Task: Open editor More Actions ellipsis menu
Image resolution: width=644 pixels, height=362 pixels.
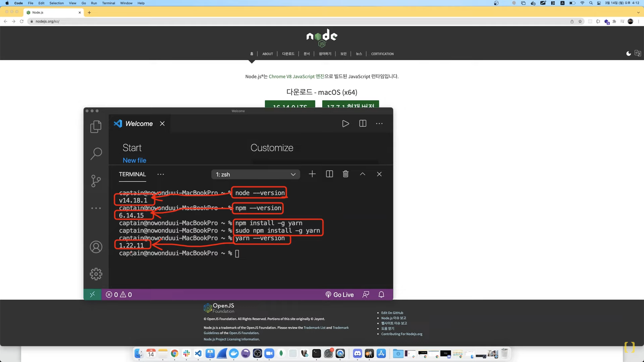Action: pyautogui.click(x=379, y=124)
